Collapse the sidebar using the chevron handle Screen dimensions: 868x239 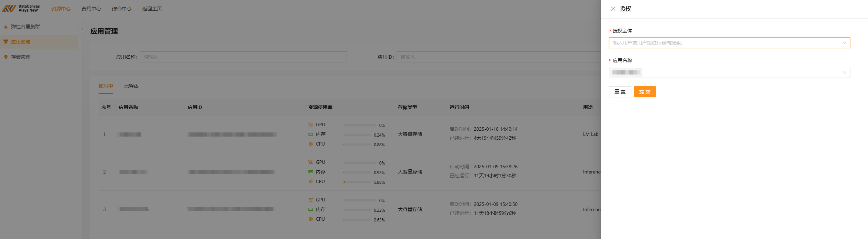[82, 29]
